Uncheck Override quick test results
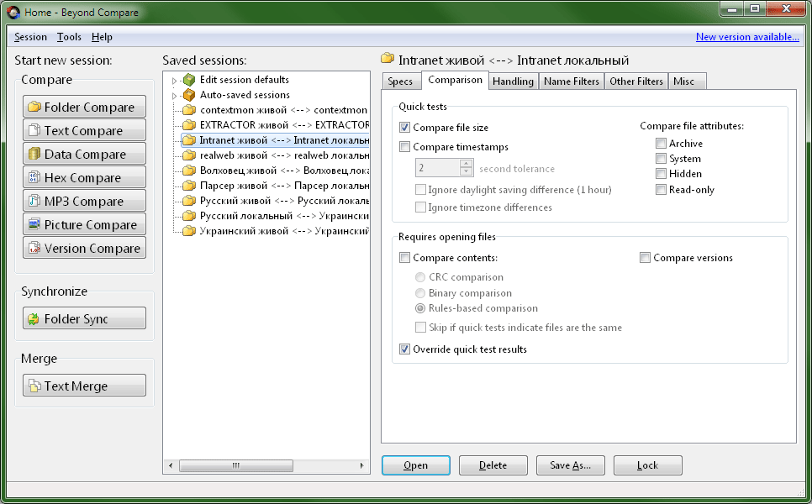The image size is (812, 504). click(404, 349)
